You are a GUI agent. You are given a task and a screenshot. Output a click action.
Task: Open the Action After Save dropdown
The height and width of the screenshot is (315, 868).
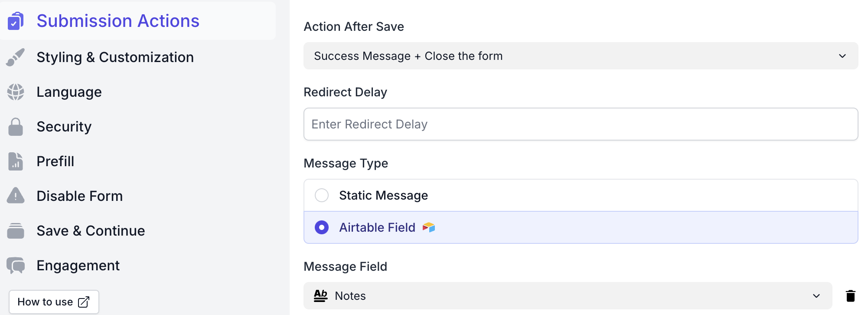[580, 56]
